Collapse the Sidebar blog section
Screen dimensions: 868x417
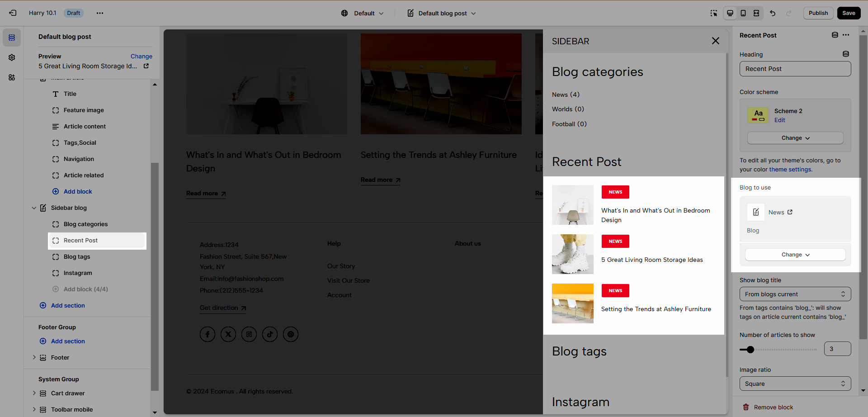(x=34, y=208)
